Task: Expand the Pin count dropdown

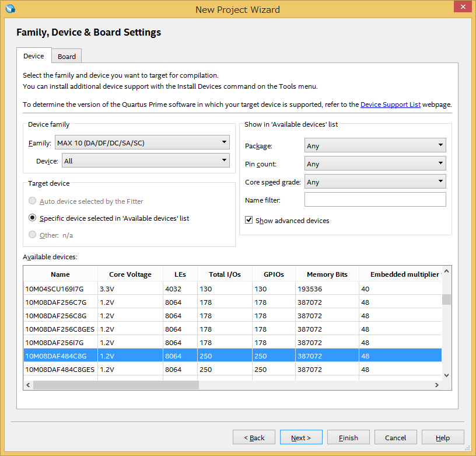Action: tap(375, 163)
